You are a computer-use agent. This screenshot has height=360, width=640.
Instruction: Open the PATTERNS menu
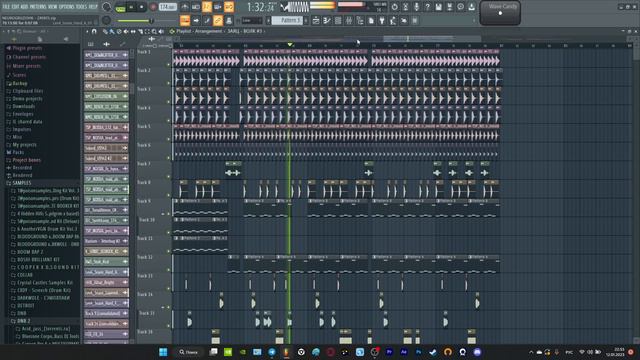[38, 7]
